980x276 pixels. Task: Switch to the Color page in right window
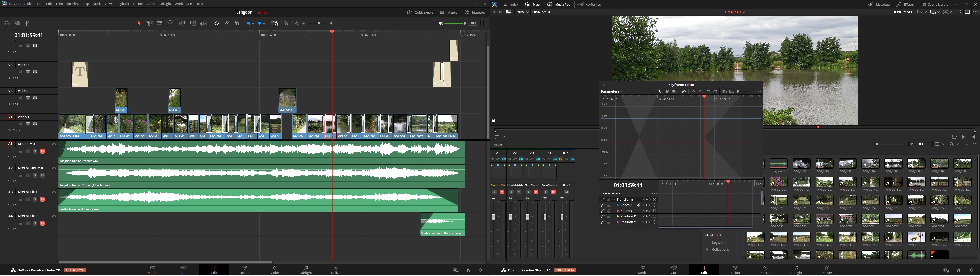point(765,270)
